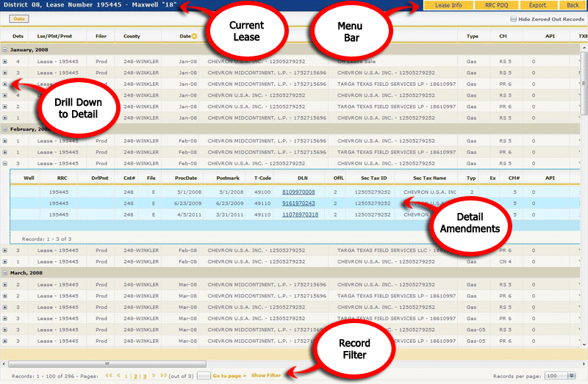The image size is (588, 384).
Task: Sort by the County column header
Action: pos(132,36)
